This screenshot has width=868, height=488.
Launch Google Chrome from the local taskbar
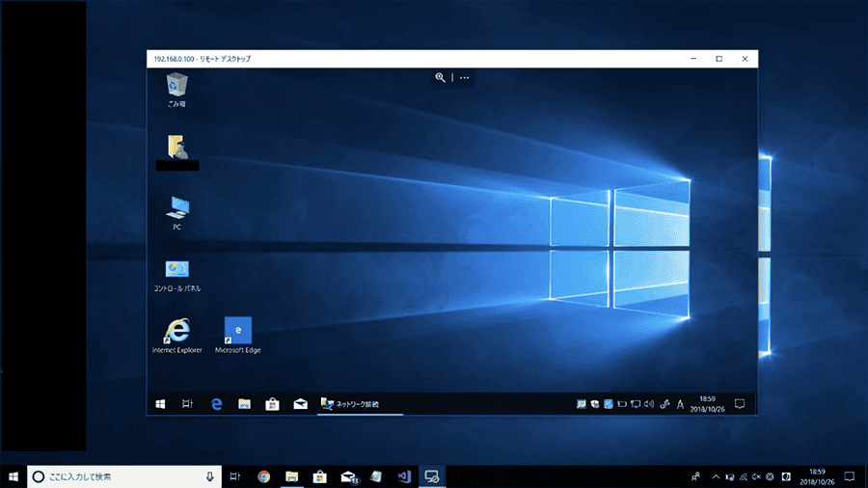pos(264,476)
